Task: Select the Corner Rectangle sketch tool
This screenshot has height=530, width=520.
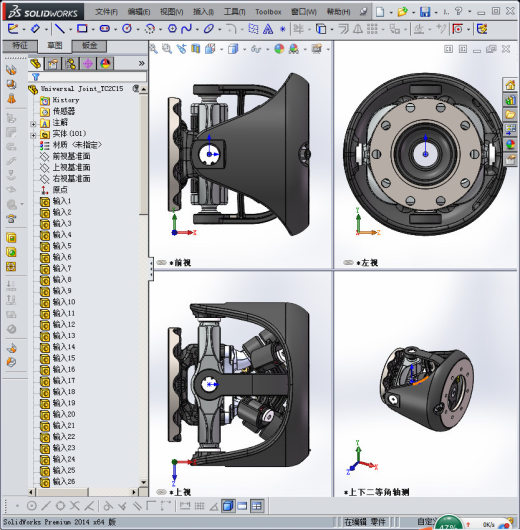Action: pyautogui.click(x=82, y=29)
